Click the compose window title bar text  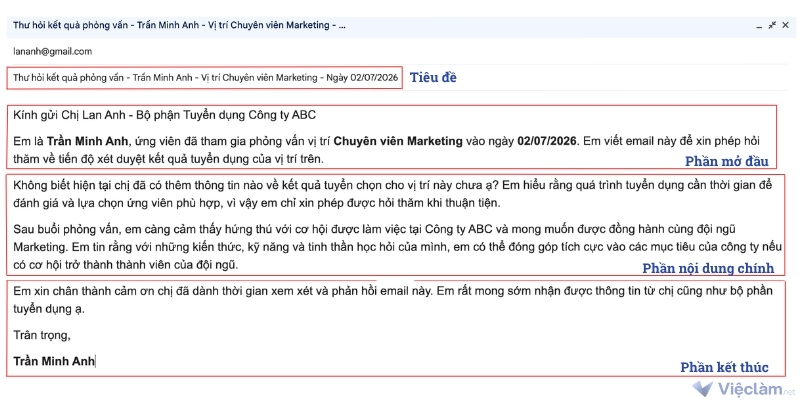pyautogui.click(x=179, y=25)
